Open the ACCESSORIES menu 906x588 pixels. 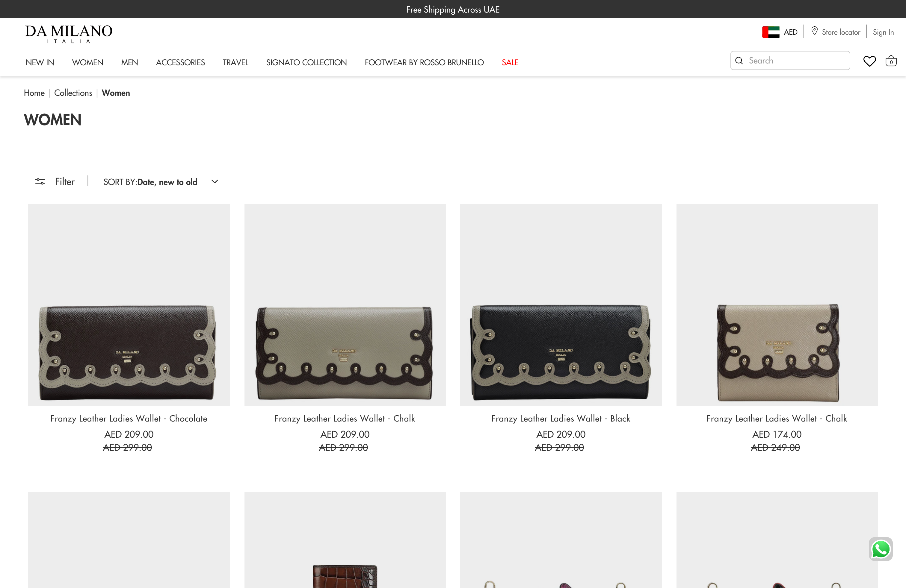pos(180,62)
